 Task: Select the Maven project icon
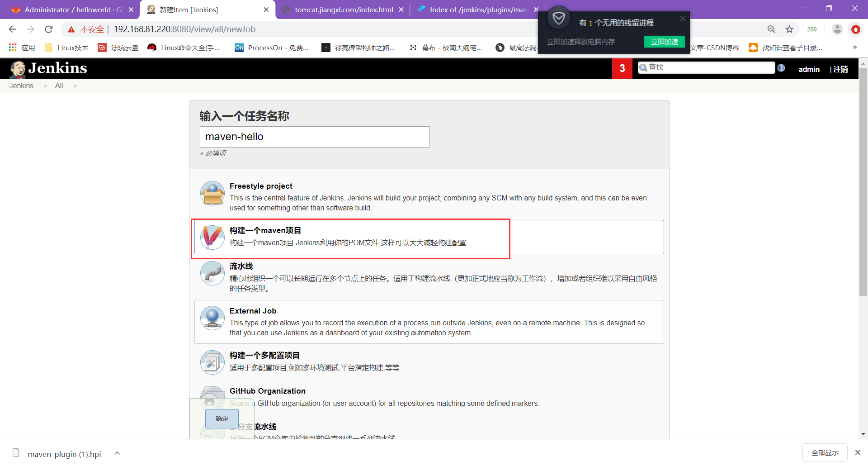(x=212, y=237)
